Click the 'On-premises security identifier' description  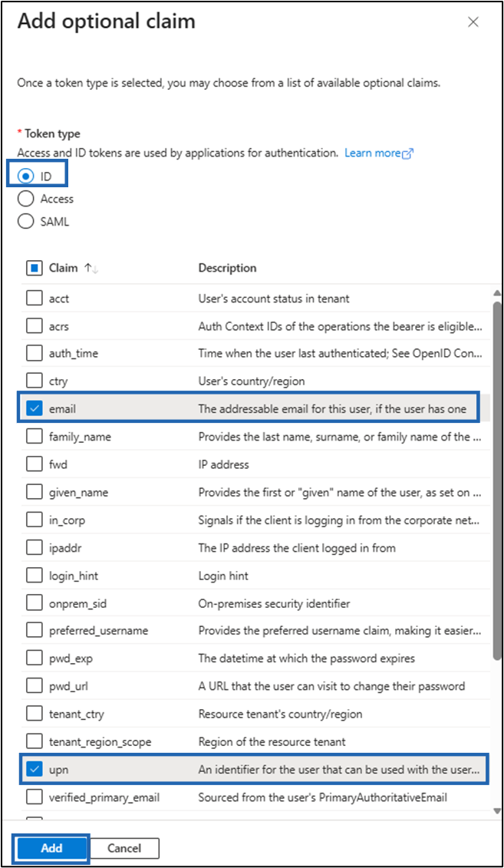click(275, 603)
